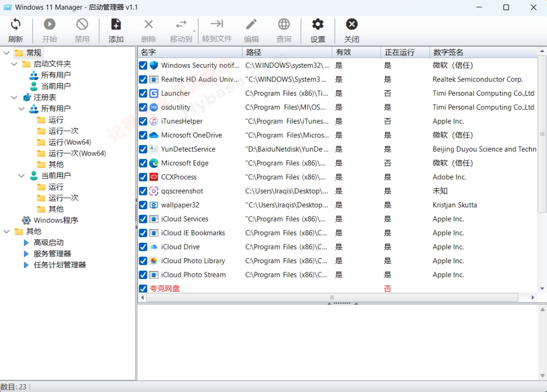
Task: Collapse the 启动文件夹 tree node
Action: (x=14, y=64)
